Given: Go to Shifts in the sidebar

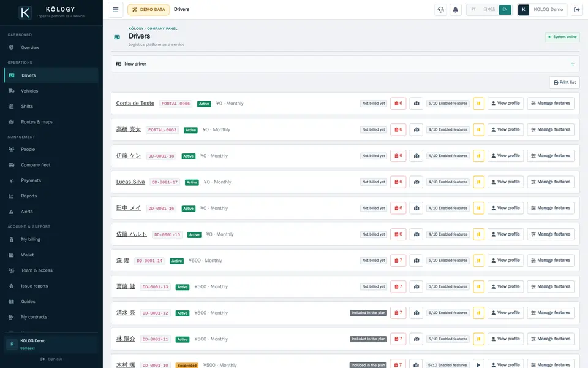Looking at the screenshot, I should pyautogui.click(x=51, y=106).
